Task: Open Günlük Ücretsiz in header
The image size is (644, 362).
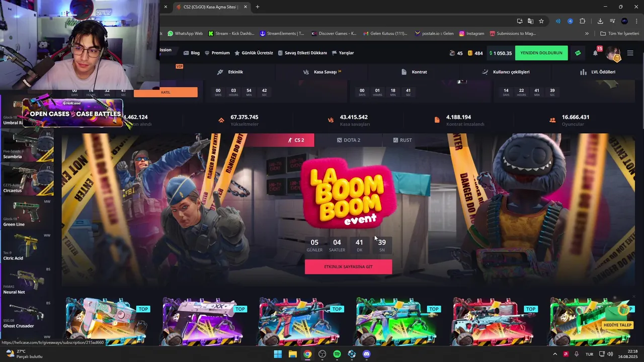Action: (x=254, y=53)
